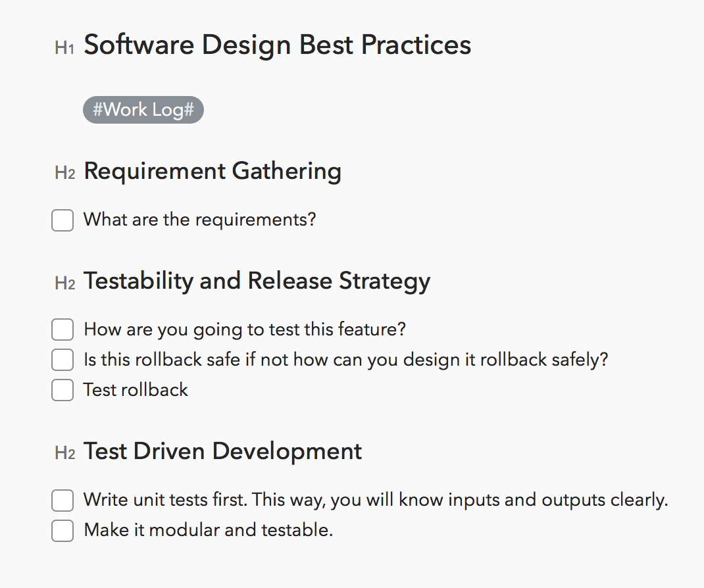The height and width of the screenshot is (588, 704).
Task: Click the text "Is this rollback safe if not how can you design it rollback safely?"
Action: [x=345, y=360]
